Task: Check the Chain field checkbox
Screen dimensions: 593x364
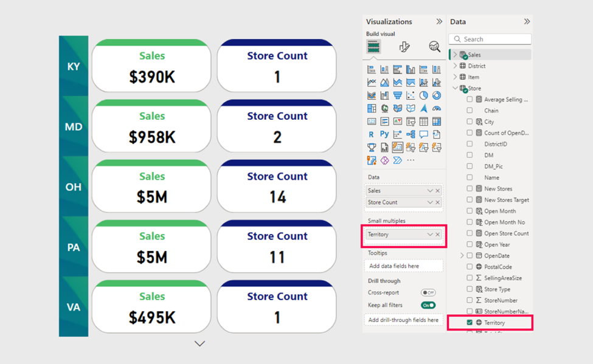Action: click(x=470, y=111)
